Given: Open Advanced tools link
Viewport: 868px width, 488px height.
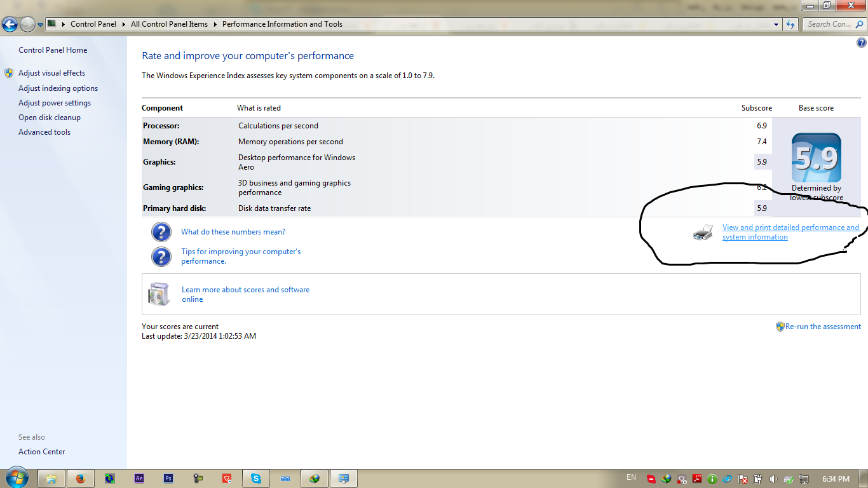Looking at the screenshot, I should pyautogui.click(x=44, y=132).
